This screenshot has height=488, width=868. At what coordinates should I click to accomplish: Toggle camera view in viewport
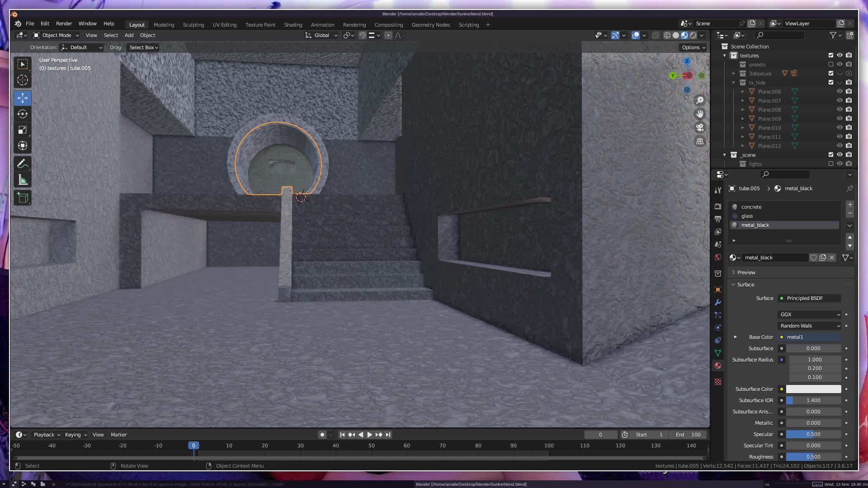click(700, 127)
